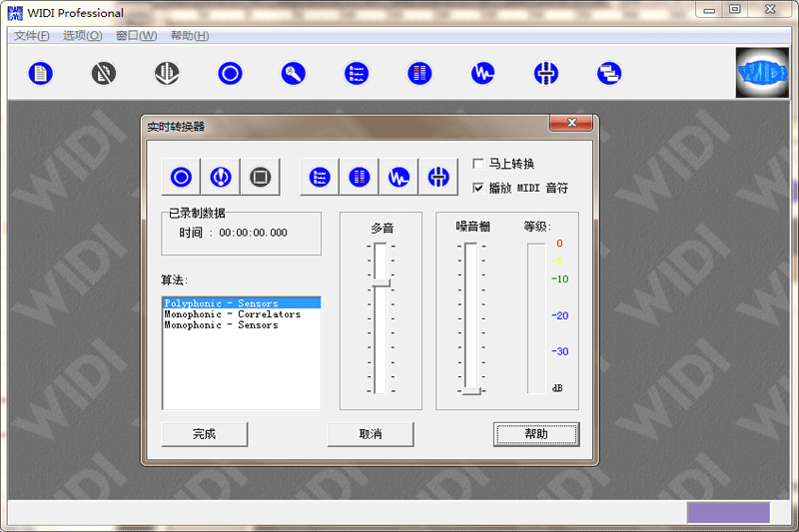
Task: Open the 选项(O) menu
Action: (83, 36)
